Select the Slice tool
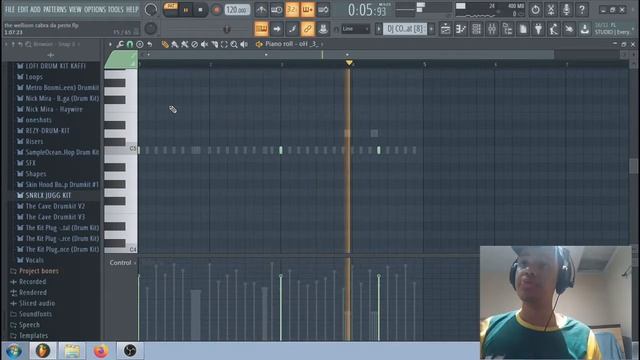 click(214, 44)
